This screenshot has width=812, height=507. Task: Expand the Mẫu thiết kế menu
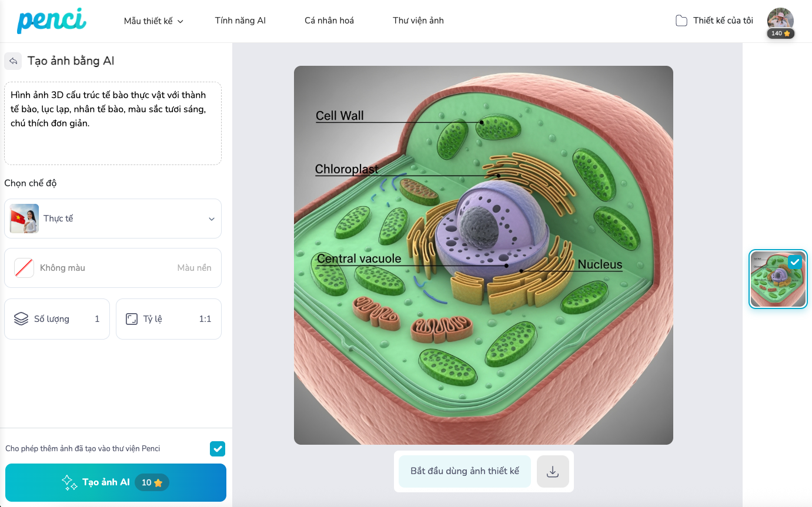point(153,21)
